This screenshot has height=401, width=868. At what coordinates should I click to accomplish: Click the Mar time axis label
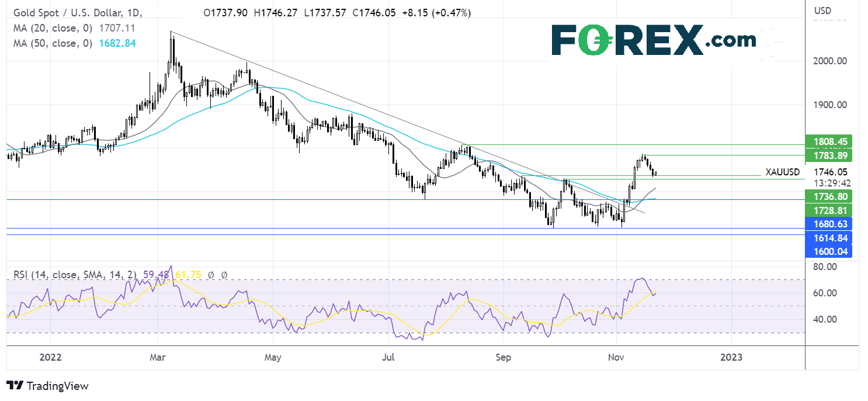158,357
